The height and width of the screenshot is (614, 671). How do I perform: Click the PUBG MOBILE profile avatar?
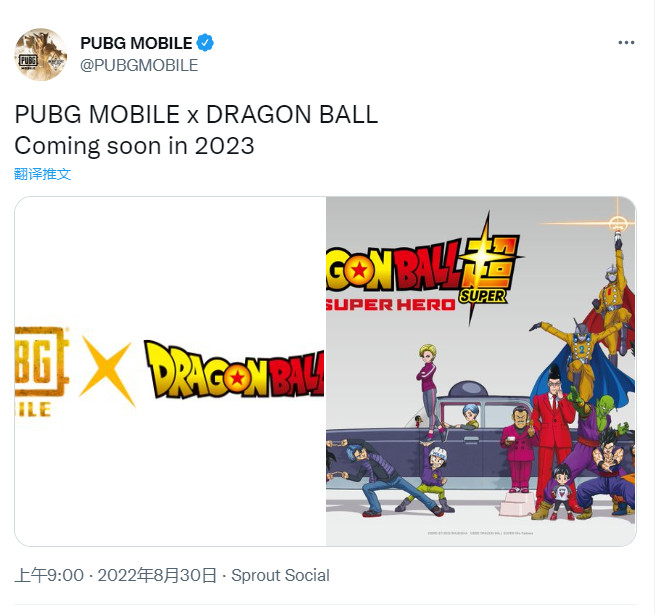[x=41, y=54]
